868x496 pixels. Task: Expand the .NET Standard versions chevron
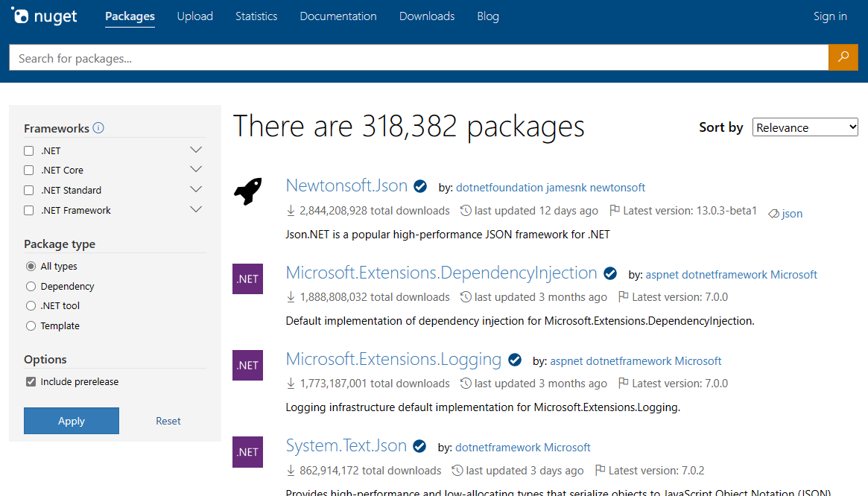click(x=196, y=189)
